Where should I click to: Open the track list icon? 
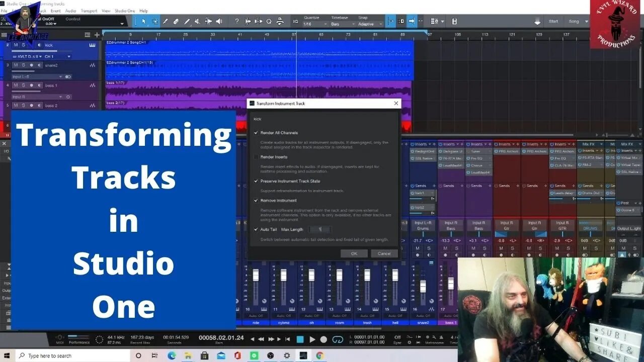pyautogui.click(x=87, y=35)
